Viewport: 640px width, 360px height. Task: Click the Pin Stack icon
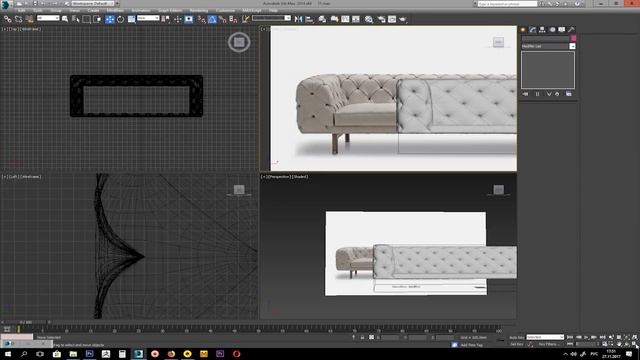pos(525,94)
